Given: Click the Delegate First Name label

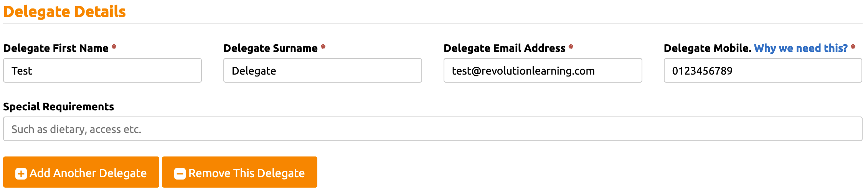Looking at the screenshot, I should (x=56, y=48).
